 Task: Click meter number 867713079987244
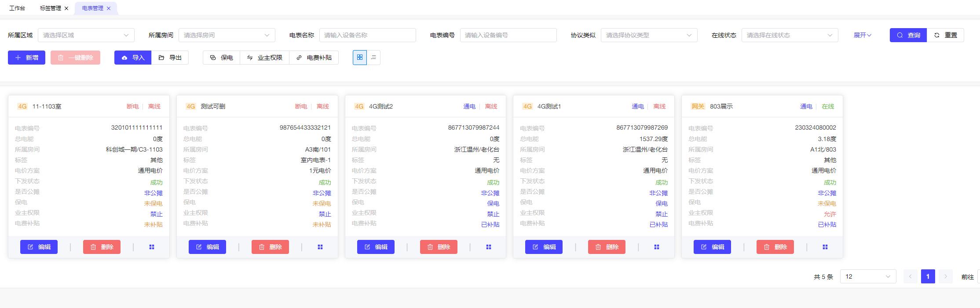coord(474,127)
